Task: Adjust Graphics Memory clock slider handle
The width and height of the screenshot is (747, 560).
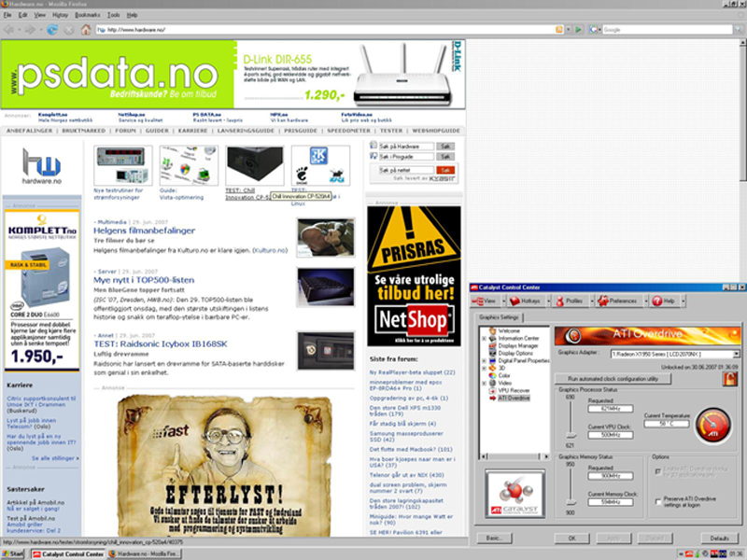Action: (x=571, y=502)
